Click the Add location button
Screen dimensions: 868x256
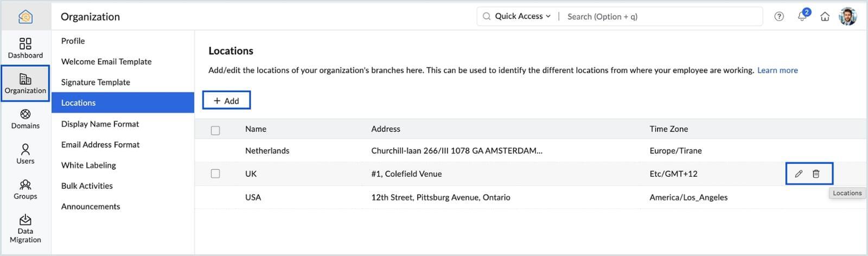pyautogui.click(x=226, y=100)
